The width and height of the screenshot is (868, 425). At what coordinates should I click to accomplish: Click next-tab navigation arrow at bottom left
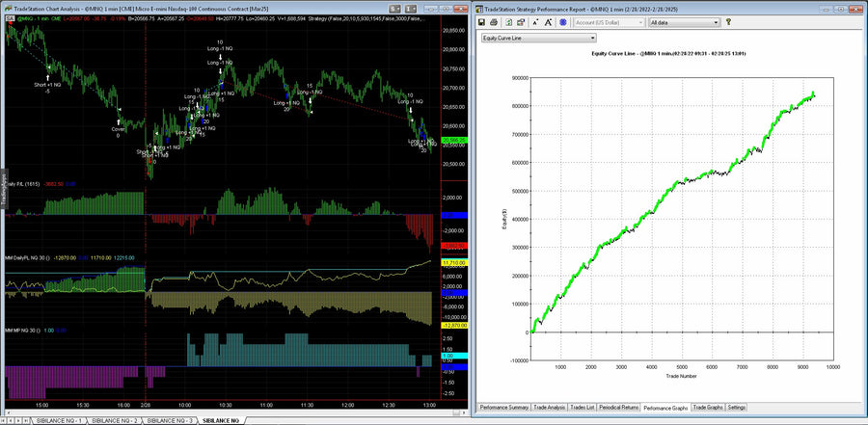coord(17,421)
